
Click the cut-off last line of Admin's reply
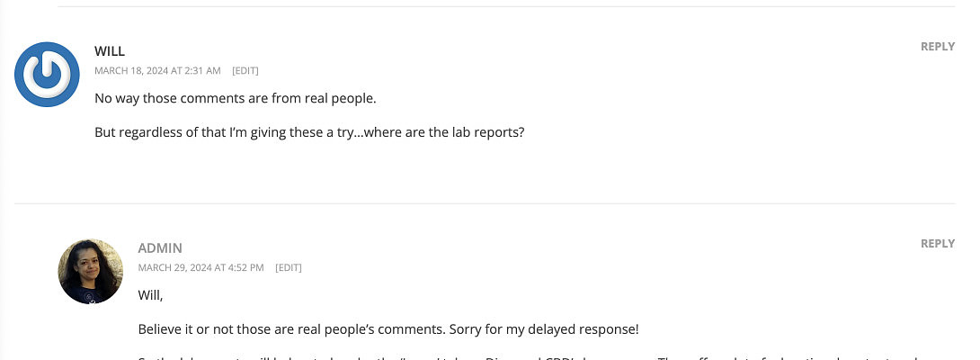click(539, 357)
